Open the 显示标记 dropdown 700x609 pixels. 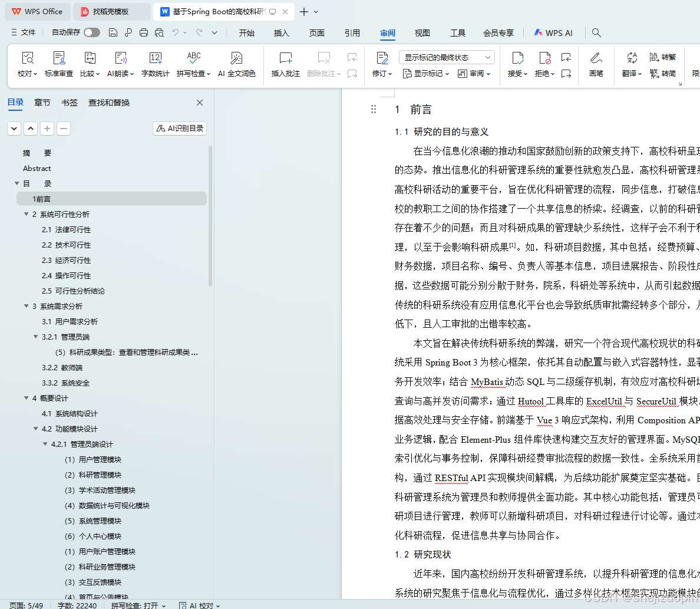426,73
